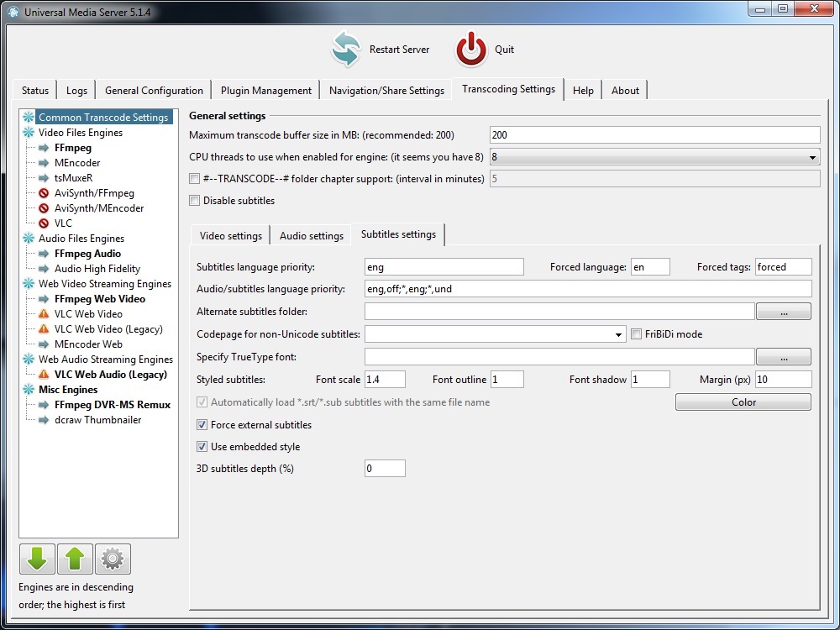Click the AviSynth/FFmpeg disabled icon
Screen dimensions: 840x630
(x=44, y=193)
